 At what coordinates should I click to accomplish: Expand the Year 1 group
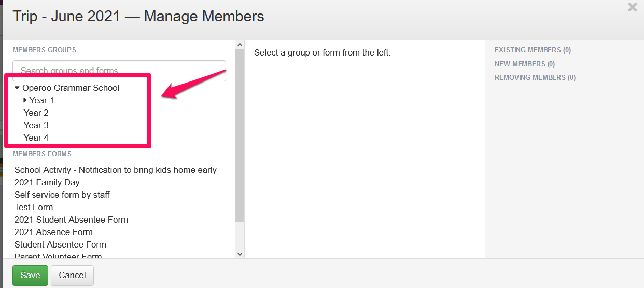25,100
